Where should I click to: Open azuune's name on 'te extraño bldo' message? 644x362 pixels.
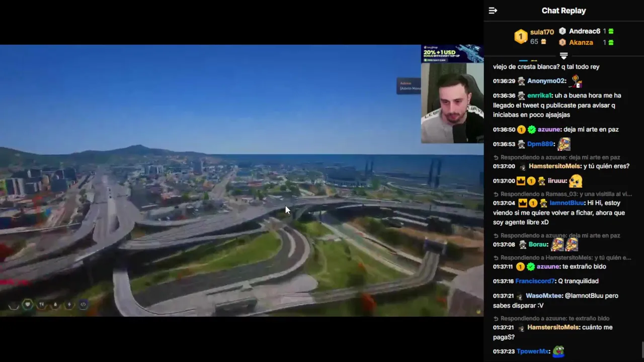548,267
